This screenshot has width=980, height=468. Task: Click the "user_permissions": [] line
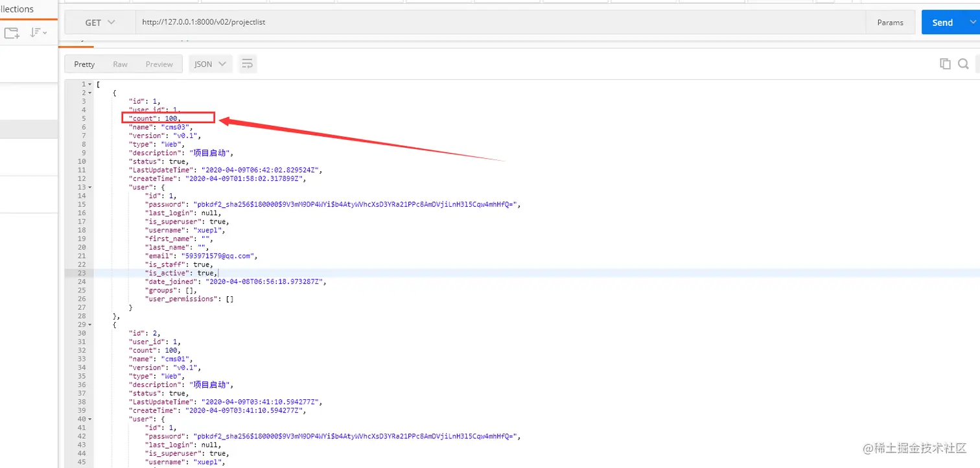point(189,299)
